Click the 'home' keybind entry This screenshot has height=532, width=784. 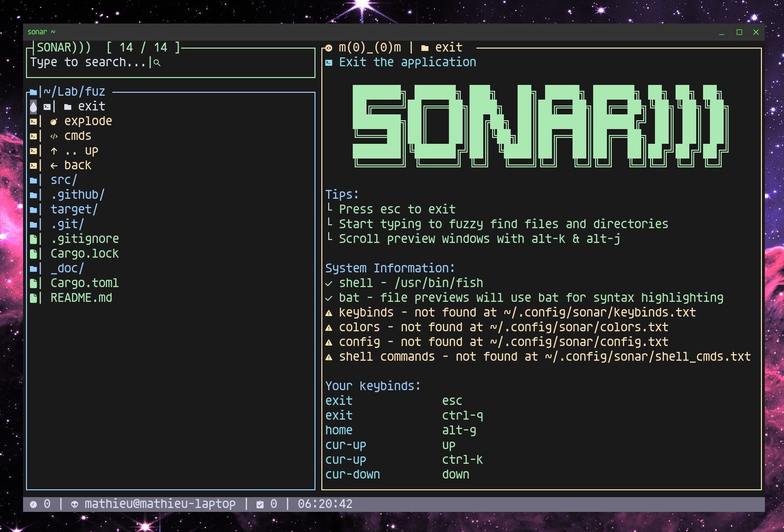(x=339, y=430)
